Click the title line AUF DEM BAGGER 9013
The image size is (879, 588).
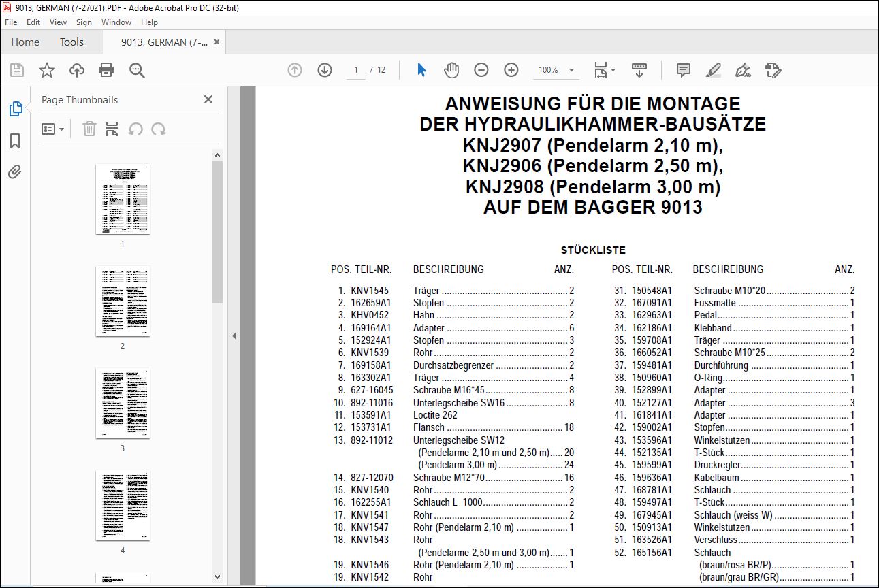(593, 208)
